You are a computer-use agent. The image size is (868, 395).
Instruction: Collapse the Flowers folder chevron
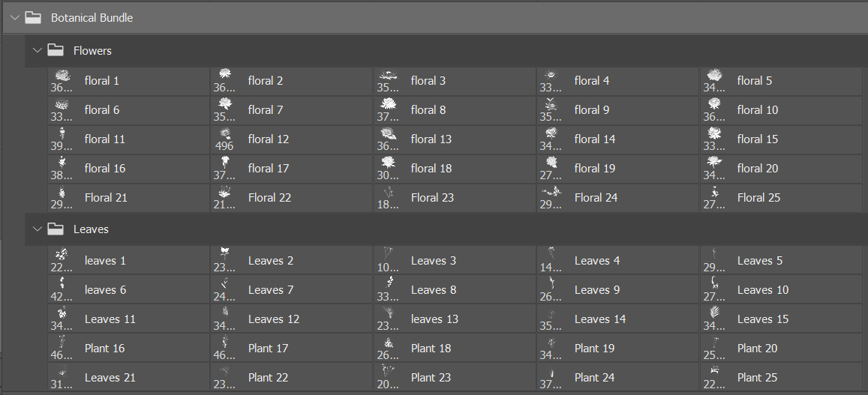click(x=38, y=51)
